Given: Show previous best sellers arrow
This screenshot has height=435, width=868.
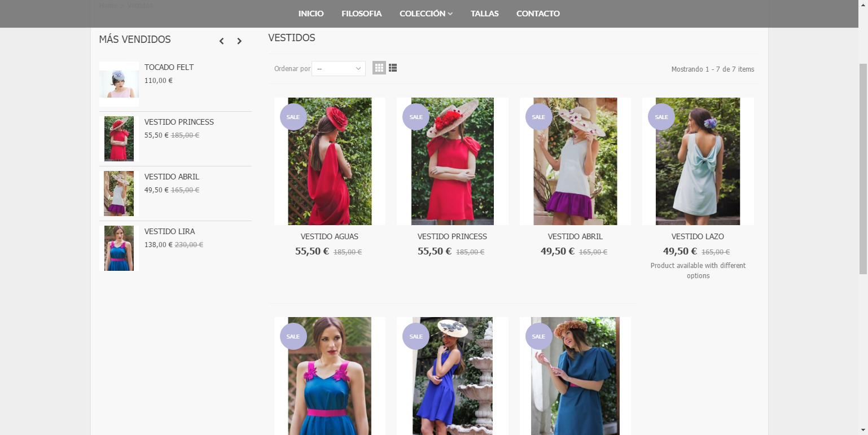Looking at the screenshot, I should pos(222,41).
